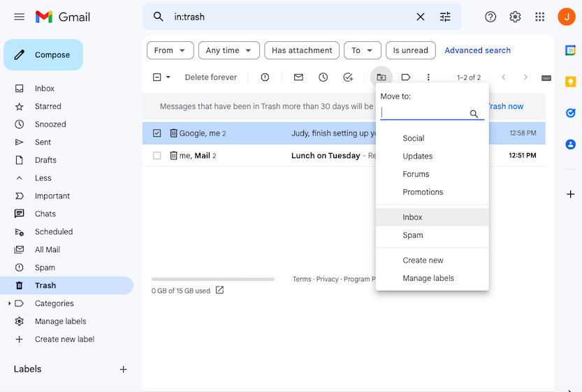Click the Terms footer link
The height and width of the screenshot is (392, 582).
point(302,279)
